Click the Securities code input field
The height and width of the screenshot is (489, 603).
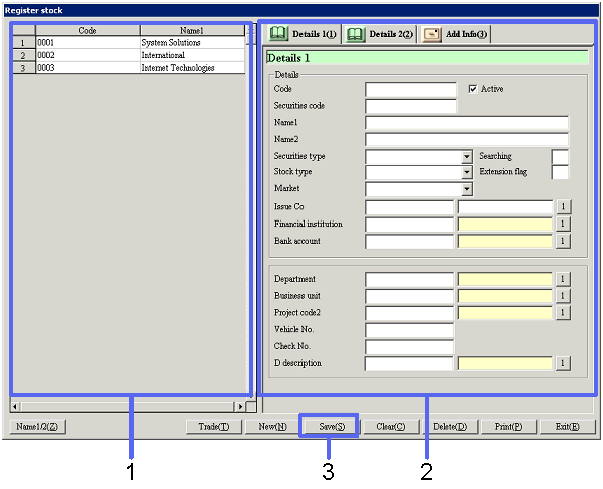pos(410,106)
